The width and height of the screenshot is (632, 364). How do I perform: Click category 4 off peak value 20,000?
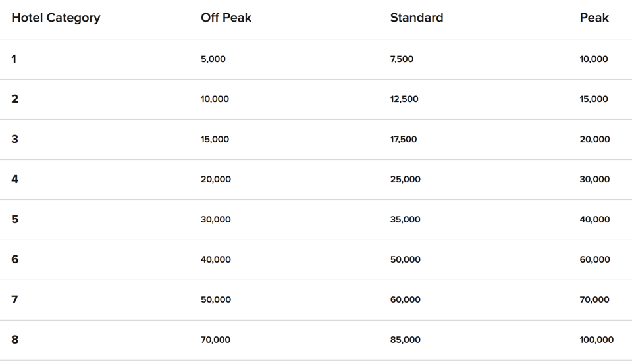(216, 180)
